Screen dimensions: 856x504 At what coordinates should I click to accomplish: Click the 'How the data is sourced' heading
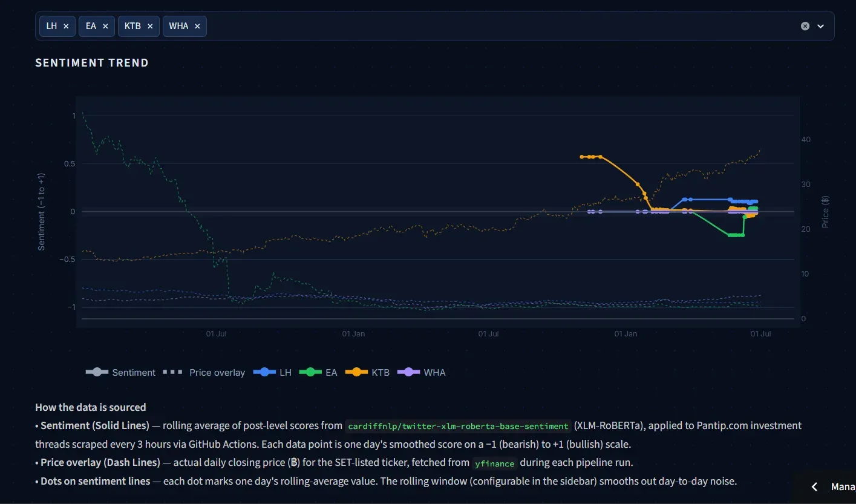pos(91,407)
